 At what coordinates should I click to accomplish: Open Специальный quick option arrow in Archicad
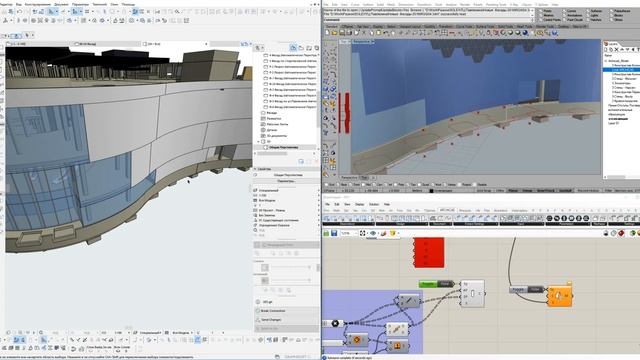pyautogui.click(x=319, y=191)
